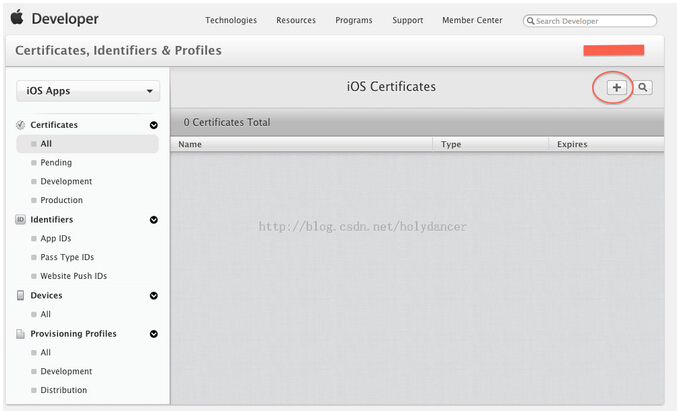Collapse the Identifiers section arrow
This screenshot has width=677, height=411.
click(x=154, y=220)
